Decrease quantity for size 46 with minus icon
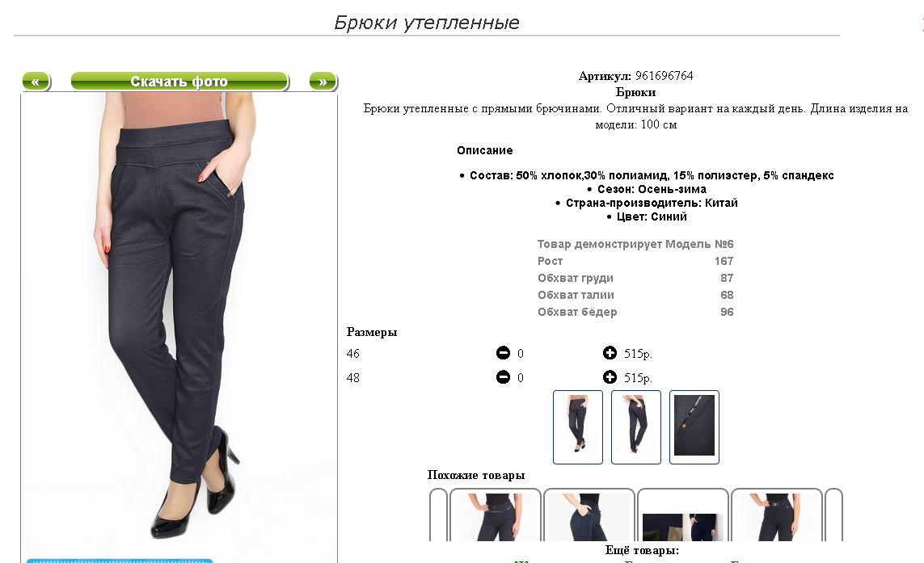The image size is (924, 563). pyautogui.click(x=503, y=353)
